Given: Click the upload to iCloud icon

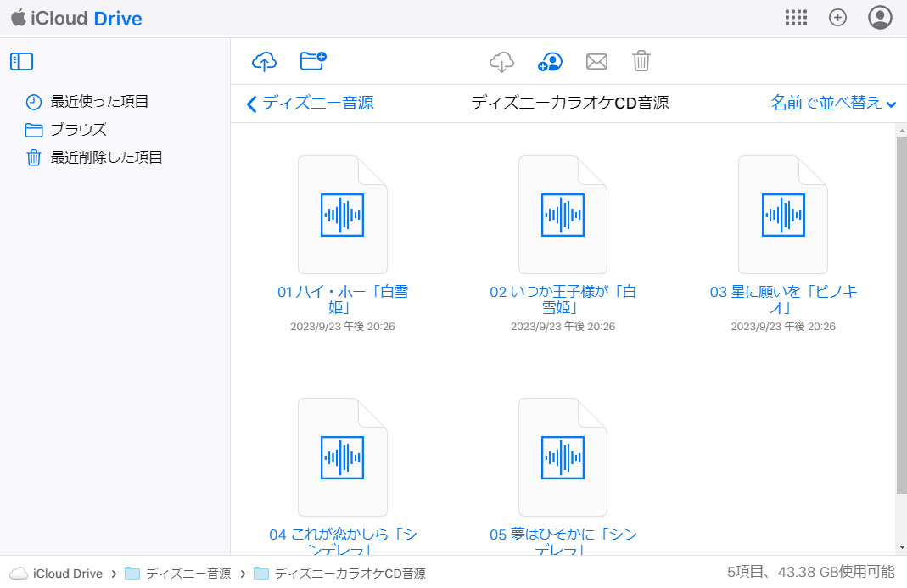Looking at the screenshot, I should pyautogui.click(x=265, y=61).
